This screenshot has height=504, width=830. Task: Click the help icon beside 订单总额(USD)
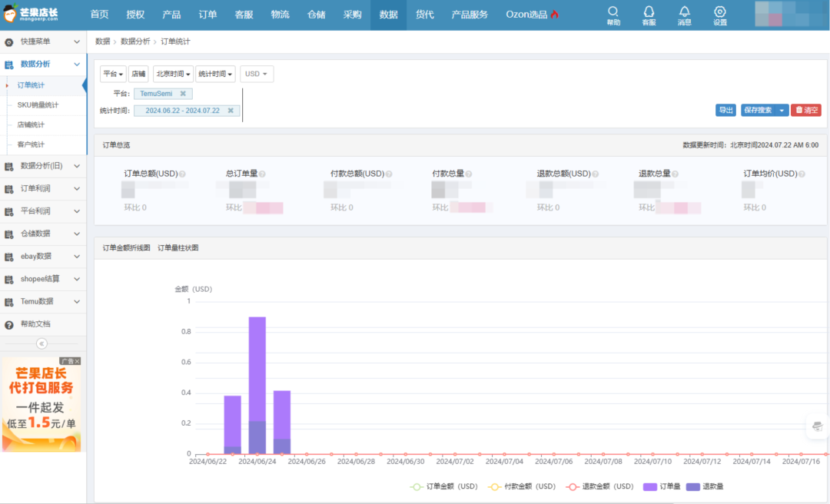point(182,174)
